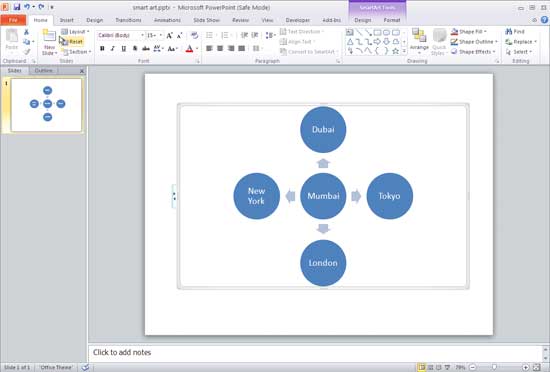This screenshot has width=550, height=372.
Task: Align text right
Action: 231,48
